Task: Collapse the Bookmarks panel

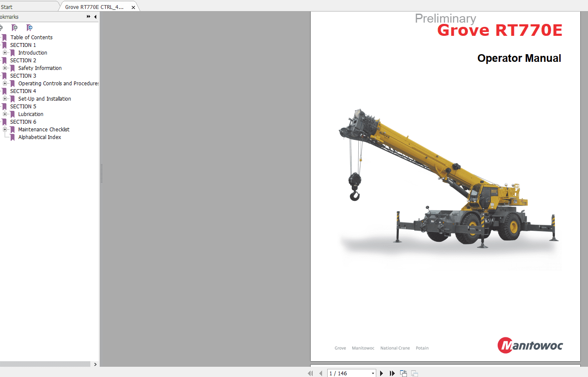Action: (x=95, y=17)
